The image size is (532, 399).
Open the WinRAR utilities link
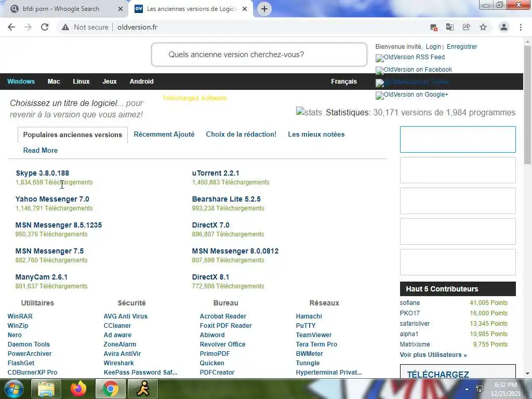click(x=20, y=316)
